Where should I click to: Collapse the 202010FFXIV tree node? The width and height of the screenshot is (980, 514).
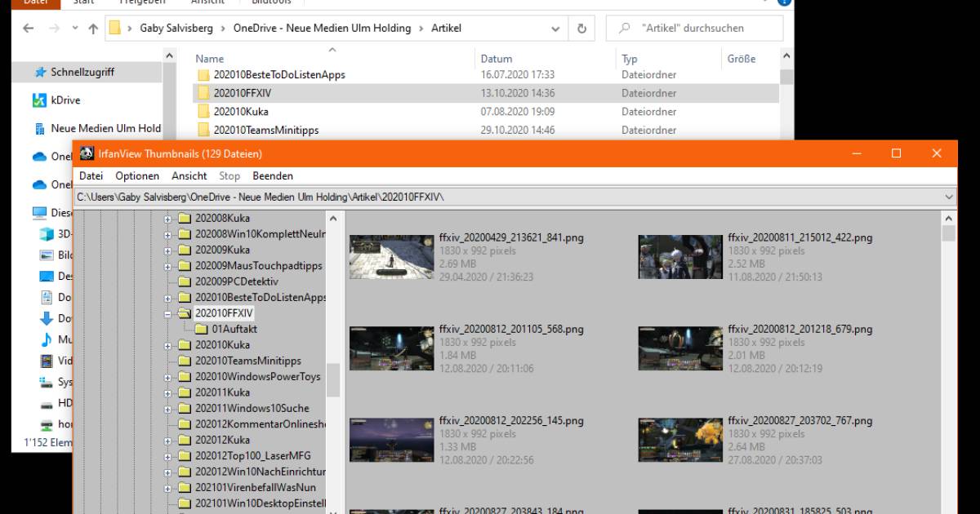click(x=168, y=313)
